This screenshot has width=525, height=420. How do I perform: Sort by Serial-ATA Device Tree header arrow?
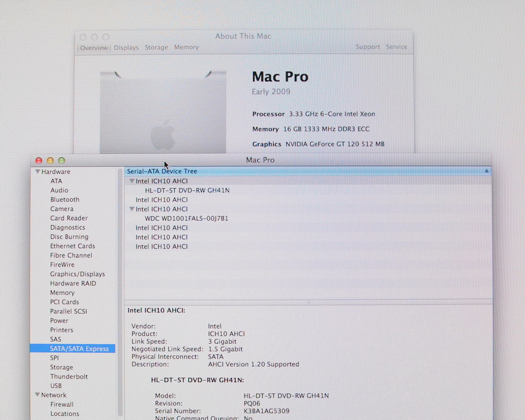487,171
